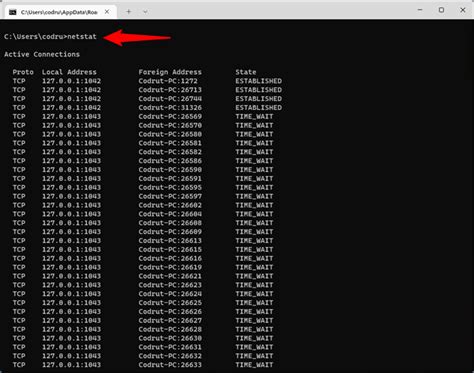Click foreign address Codrut-PC:26627
Screen dimensions: 474x373
coord(170,320)
